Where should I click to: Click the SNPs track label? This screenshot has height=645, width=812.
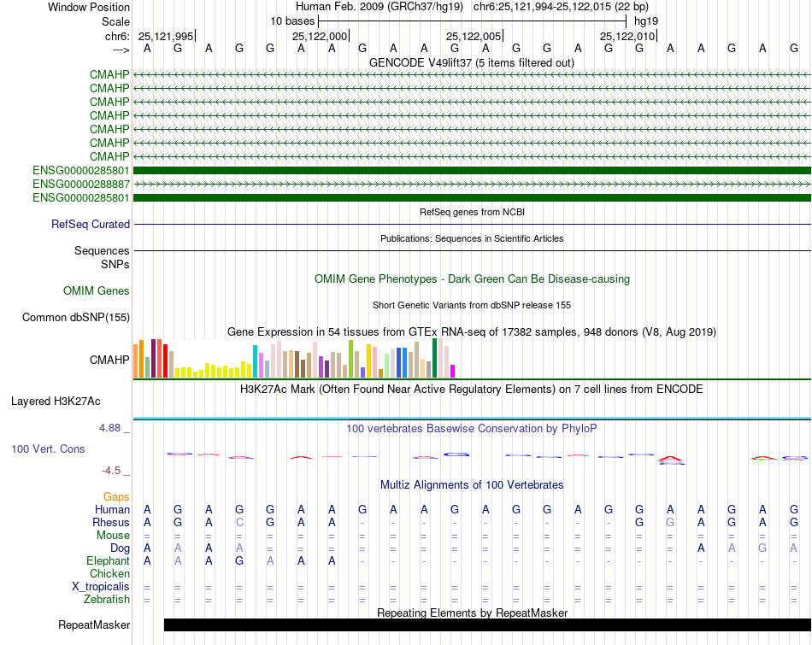[115, 265]
